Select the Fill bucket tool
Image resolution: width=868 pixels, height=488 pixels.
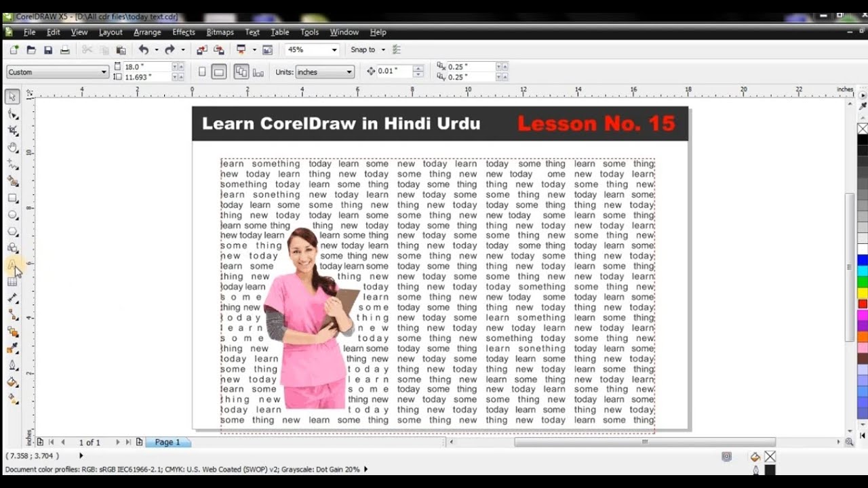pos(12,382)
